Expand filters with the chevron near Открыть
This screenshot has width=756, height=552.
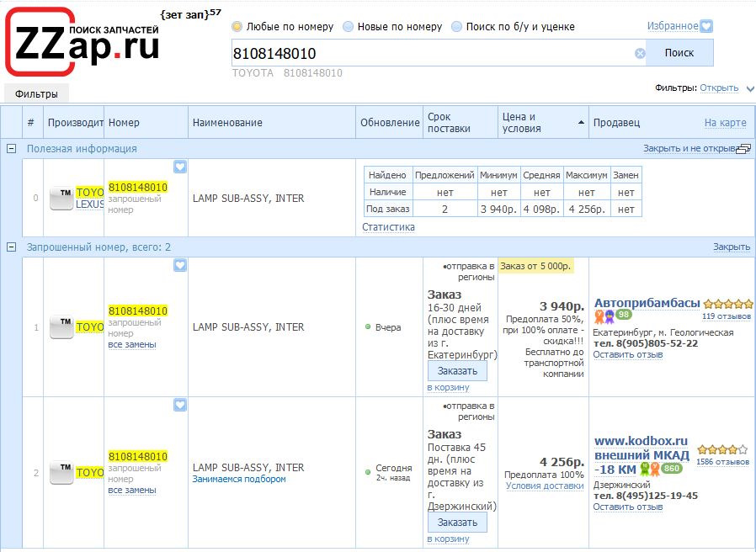pos(750,88)
